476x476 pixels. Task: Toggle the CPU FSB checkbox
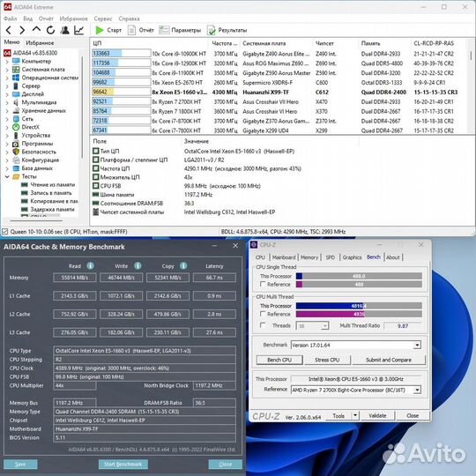click(95, 185)
